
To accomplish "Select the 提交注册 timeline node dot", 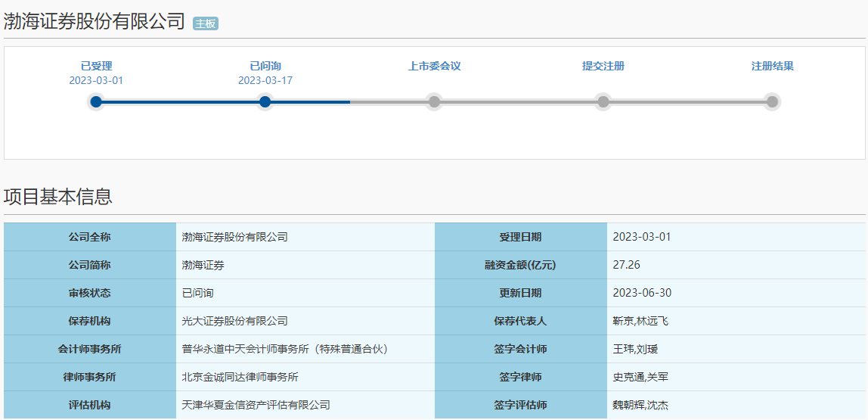I will (603, 102).
